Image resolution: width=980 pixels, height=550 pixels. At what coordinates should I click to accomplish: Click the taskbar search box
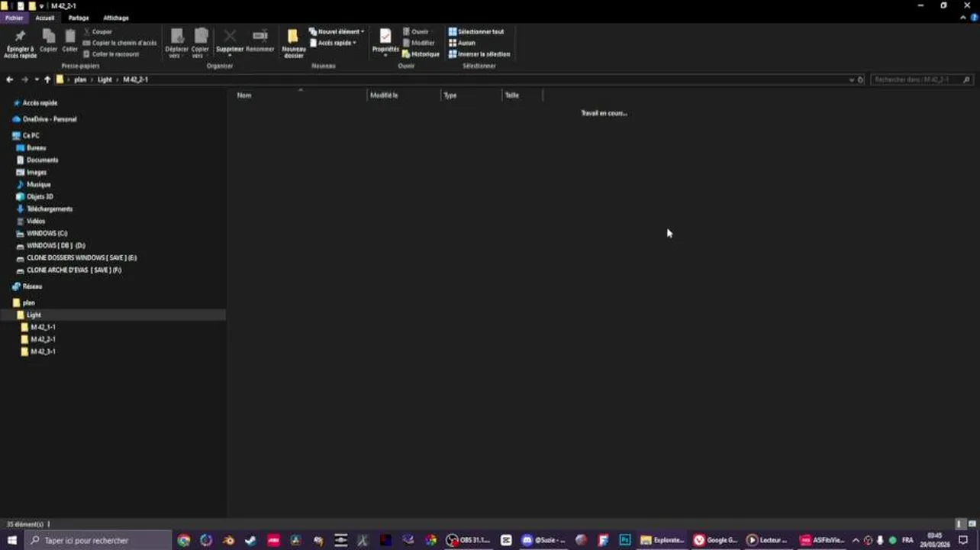click(x=98, y=540)
